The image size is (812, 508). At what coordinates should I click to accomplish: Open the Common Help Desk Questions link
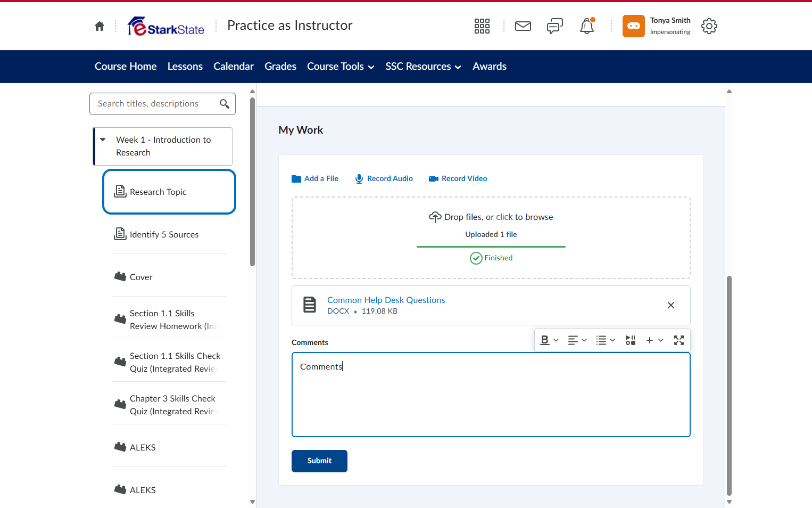tap(386, 300)
